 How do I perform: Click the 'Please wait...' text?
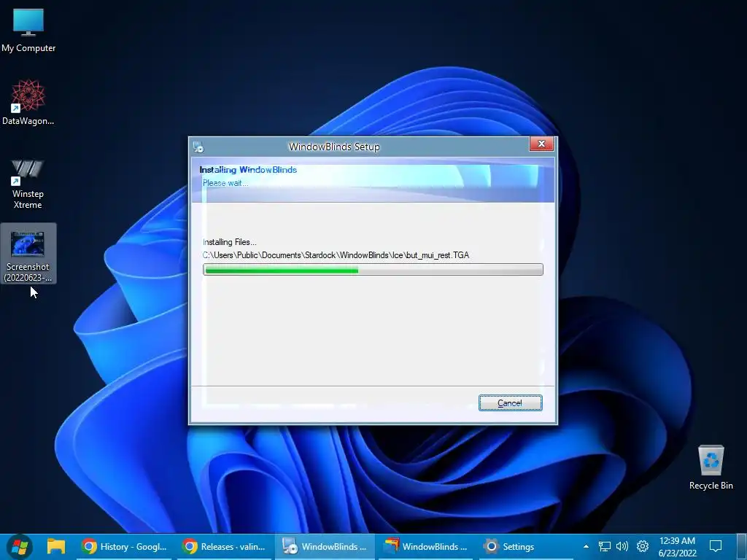(225, 183)
